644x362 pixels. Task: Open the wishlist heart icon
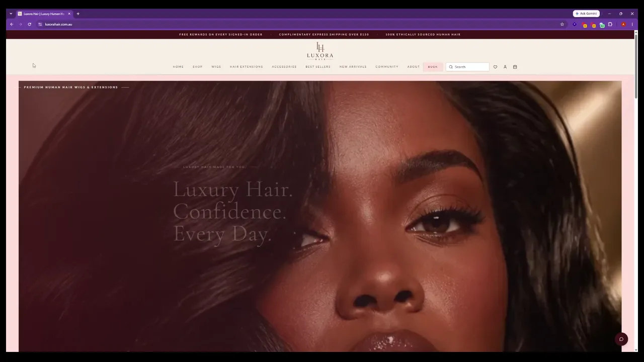coord(495,67)
